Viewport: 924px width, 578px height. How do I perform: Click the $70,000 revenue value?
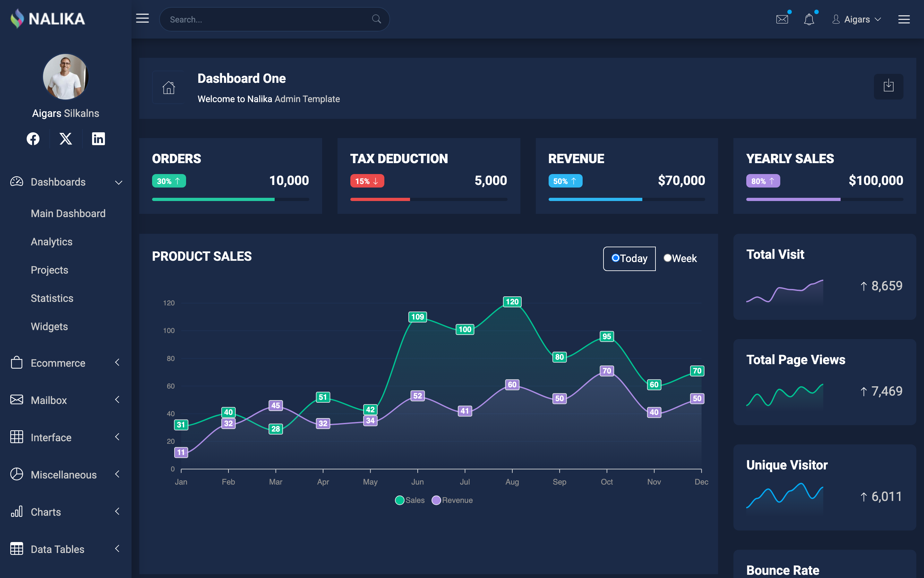point(681,180)
